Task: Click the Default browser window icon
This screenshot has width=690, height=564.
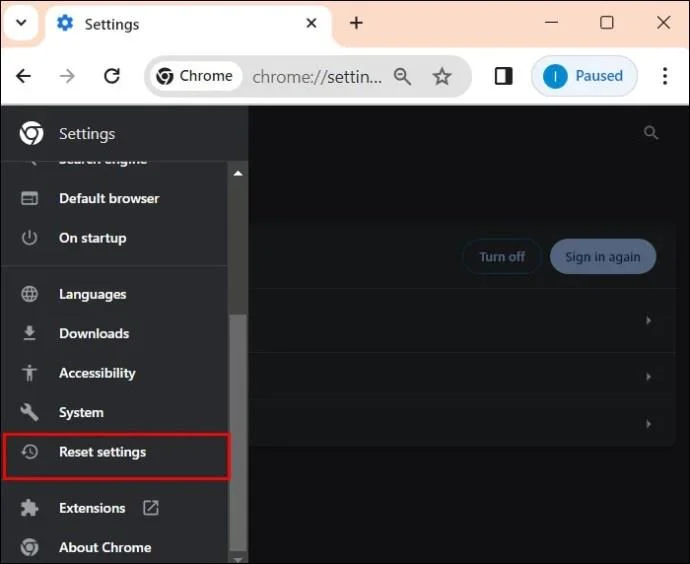Action: [29, 198]
